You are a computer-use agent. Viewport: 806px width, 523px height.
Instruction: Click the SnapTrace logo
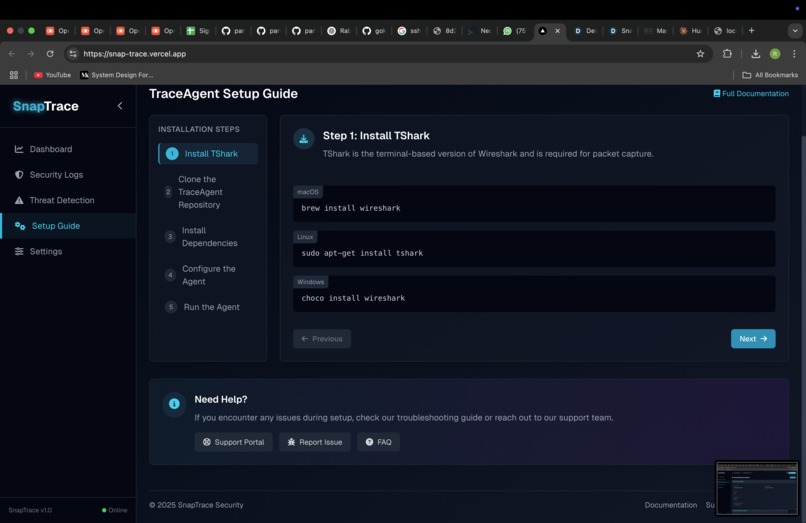[46, 106]
